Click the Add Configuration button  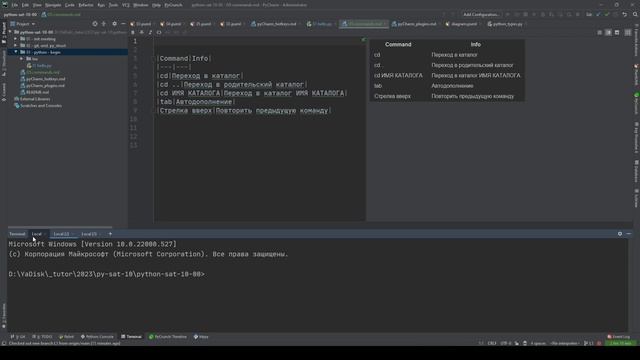coord(481,14)
